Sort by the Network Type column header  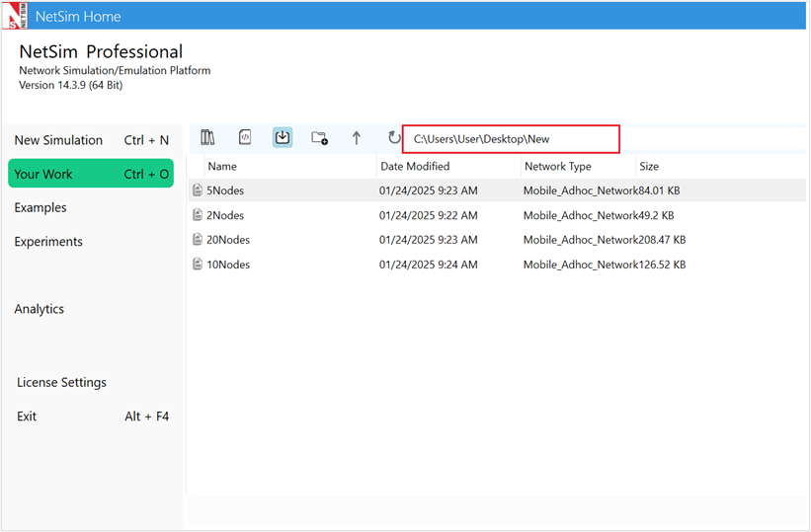point(557,167)
